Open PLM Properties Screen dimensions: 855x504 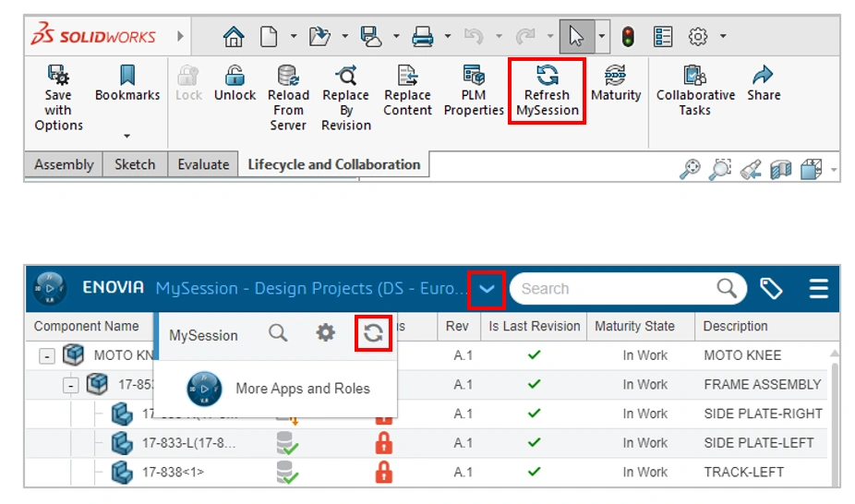point(474,90)
